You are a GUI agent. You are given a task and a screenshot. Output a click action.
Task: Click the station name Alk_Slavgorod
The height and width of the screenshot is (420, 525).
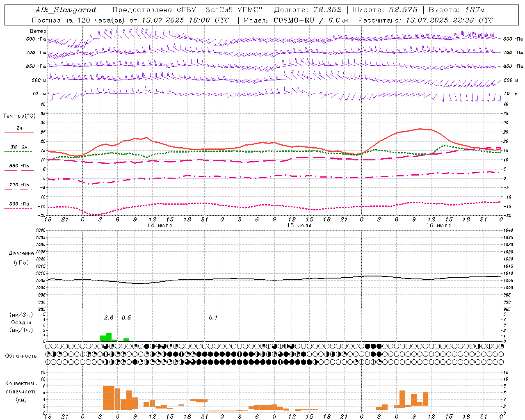(x=66, y=10)
